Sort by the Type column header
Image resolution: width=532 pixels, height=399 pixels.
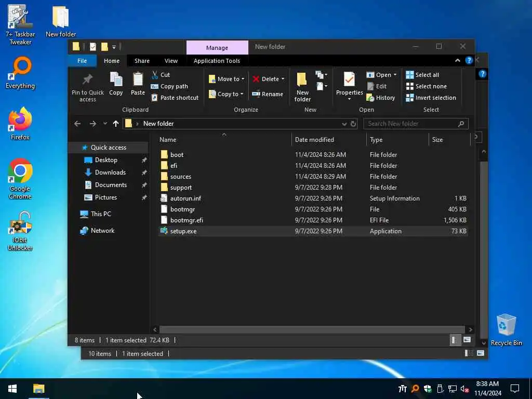click(397, 139)
